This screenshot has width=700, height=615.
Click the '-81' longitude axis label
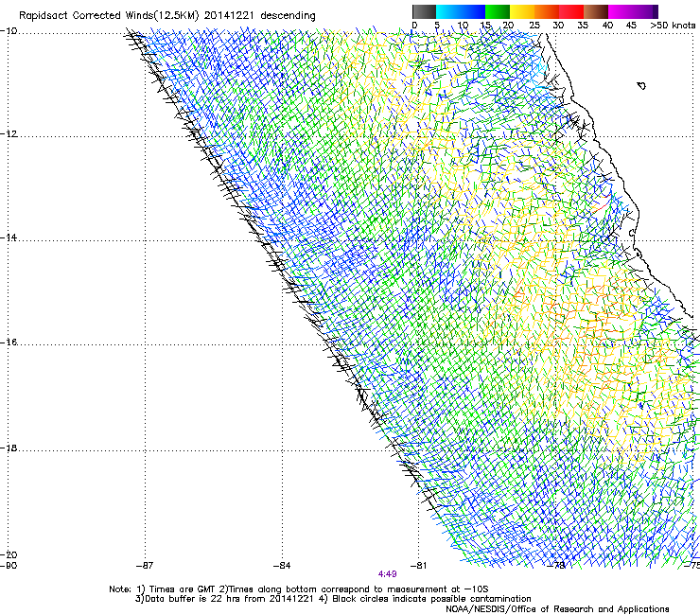click(x=418, y=566)
